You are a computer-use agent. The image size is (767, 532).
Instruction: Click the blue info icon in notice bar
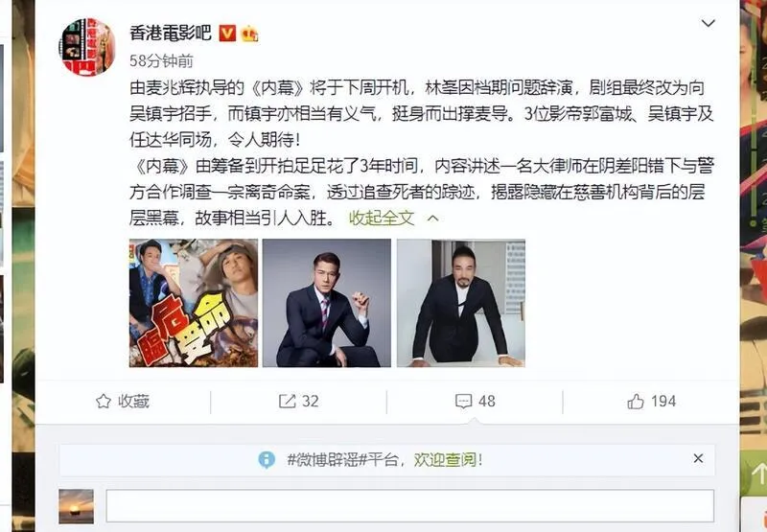267,460
